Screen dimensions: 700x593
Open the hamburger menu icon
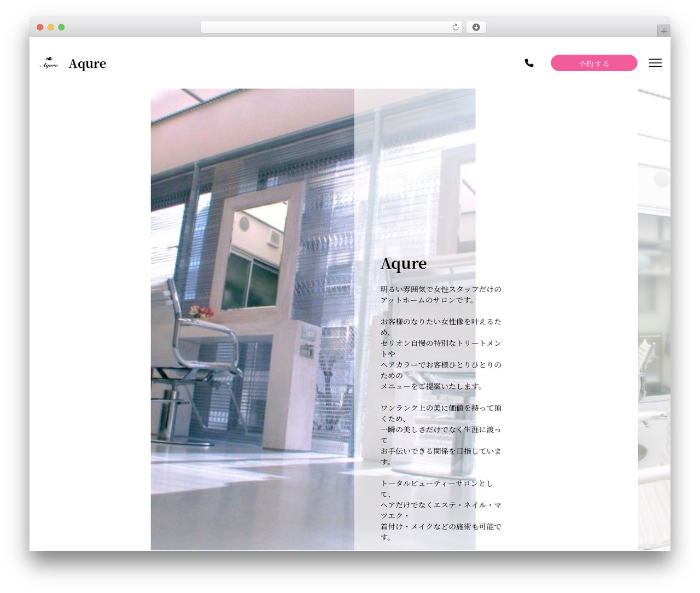point(655,63)
